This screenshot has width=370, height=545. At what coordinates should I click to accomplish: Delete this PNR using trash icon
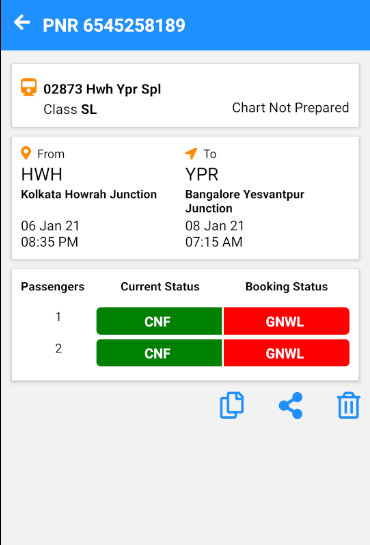click(x=348, y=405)
